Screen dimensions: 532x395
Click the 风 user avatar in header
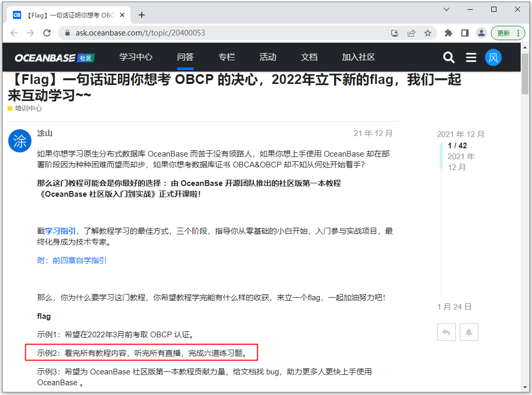coord(493,57)
